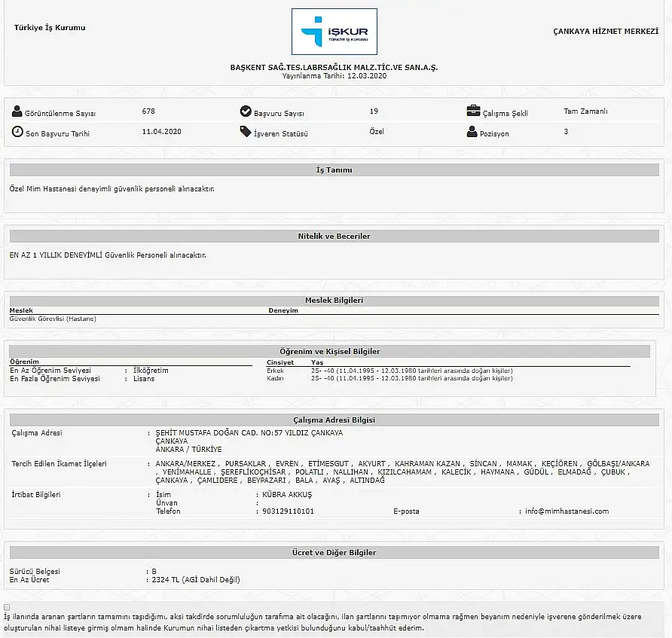672x638 pixels.
Task: Click the company name BAŞKENT SAĞ.TES.LABRSAĞLIK
Action: click(334, 67)
